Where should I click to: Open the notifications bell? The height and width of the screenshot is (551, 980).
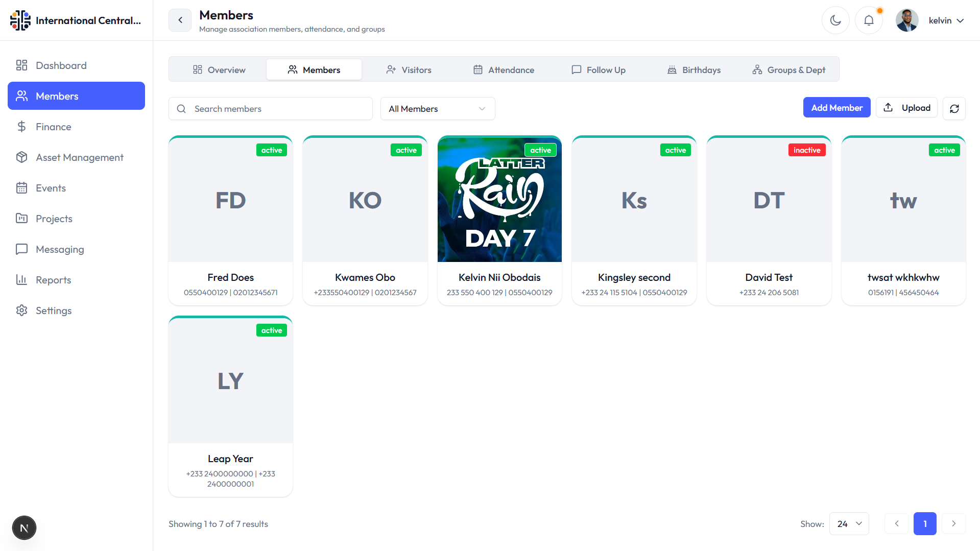[869, 20]
